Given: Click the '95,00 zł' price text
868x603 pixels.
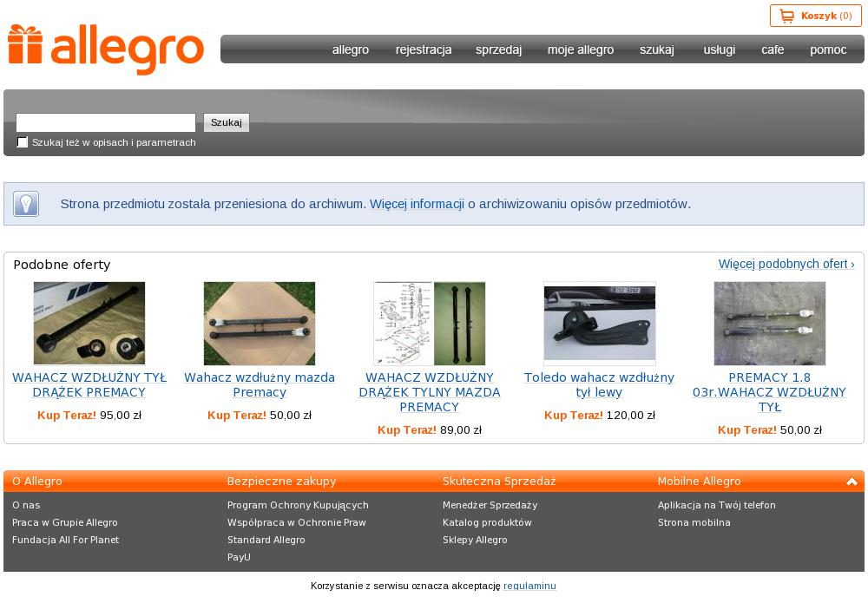Looking at the screenshot, I should point(121,416).
